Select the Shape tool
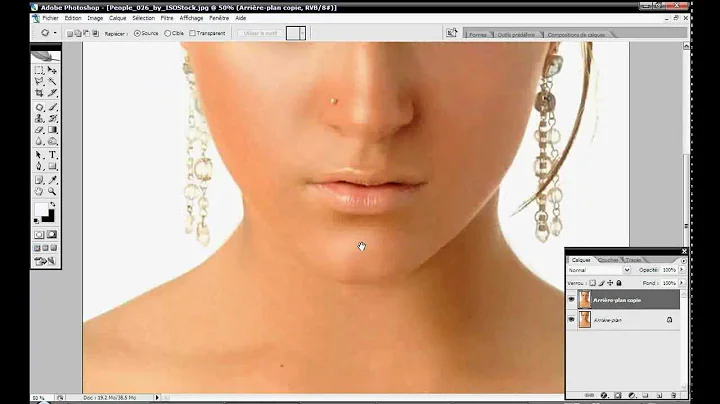The height and width of the screenshot is (404, 720). (52, 167)
